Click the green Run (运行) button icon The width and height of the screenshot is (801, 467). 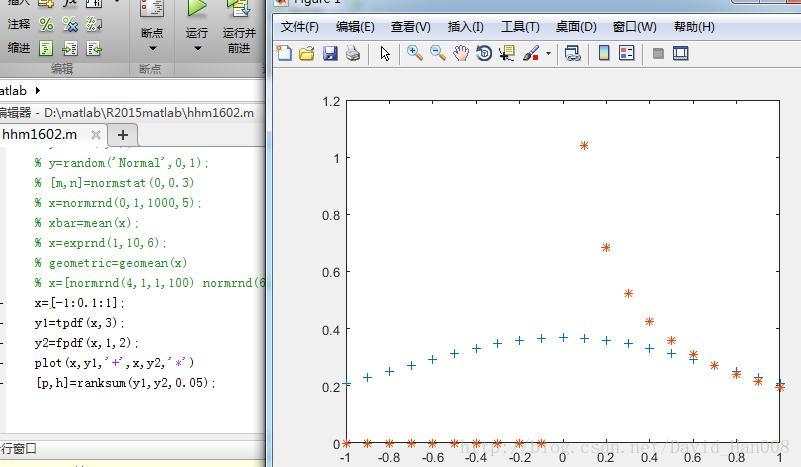197,9
